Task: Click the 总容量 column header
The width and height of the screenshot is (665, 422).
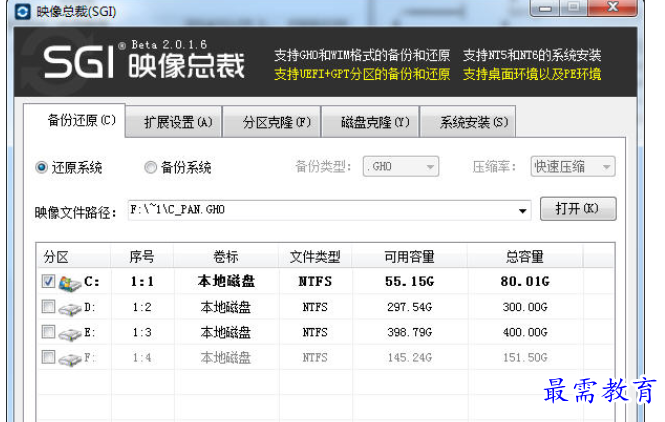Action: pyautogui.click(x=525, y=257)
